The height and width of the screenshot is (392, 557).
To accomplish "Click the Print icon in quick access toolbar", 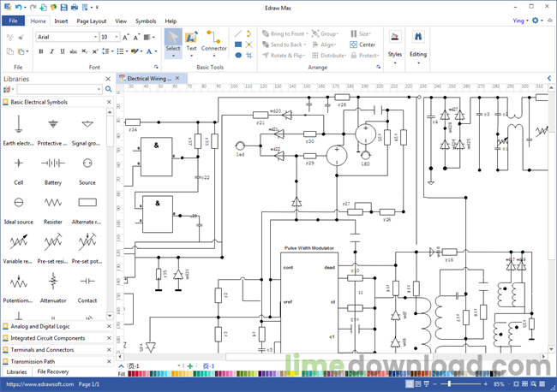I will [x=75, y=7].
